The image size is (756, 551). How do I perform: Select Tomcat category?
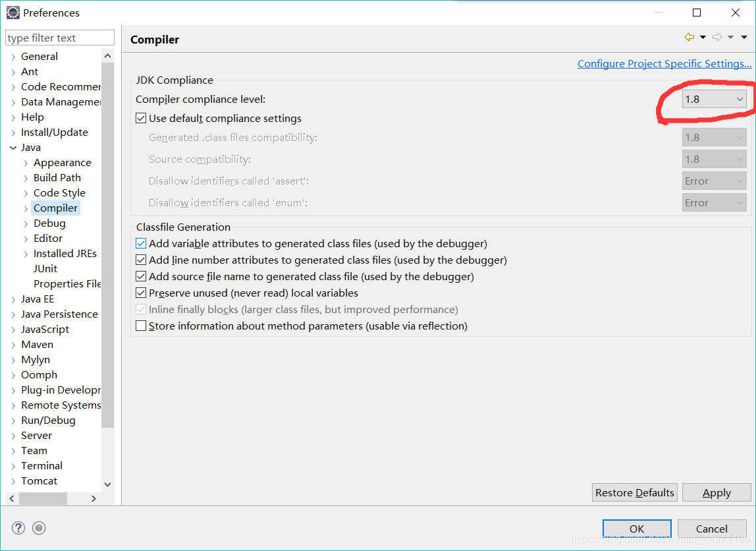coord(39,481)
